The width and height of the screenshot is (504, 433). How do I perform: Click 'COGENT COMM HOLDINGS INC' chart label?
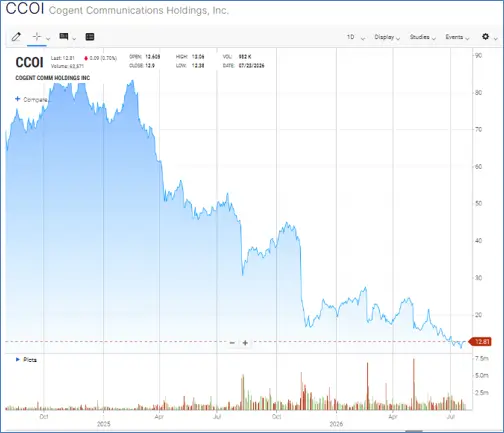53,78
